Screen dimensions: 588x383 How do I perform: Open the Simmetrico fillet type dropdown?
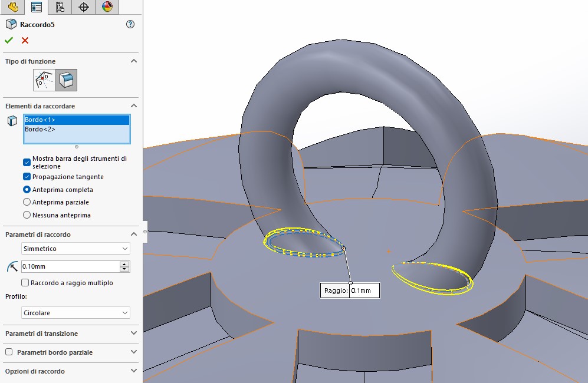(75, 249)
